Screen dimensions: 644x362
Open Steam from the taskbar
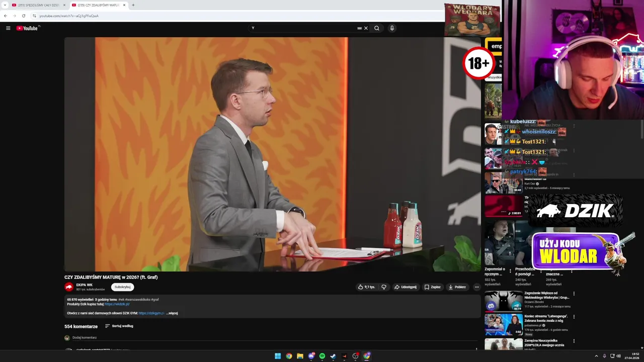point(333,356)
